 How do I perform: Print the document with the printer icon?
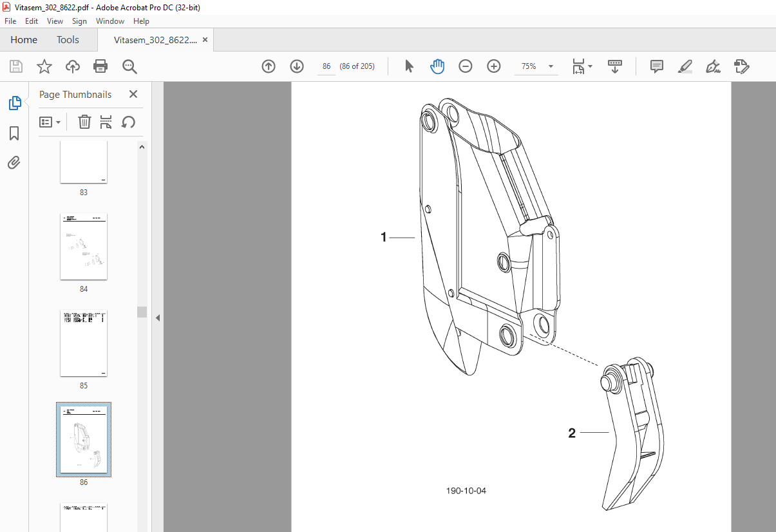click(x=100, y=66)
